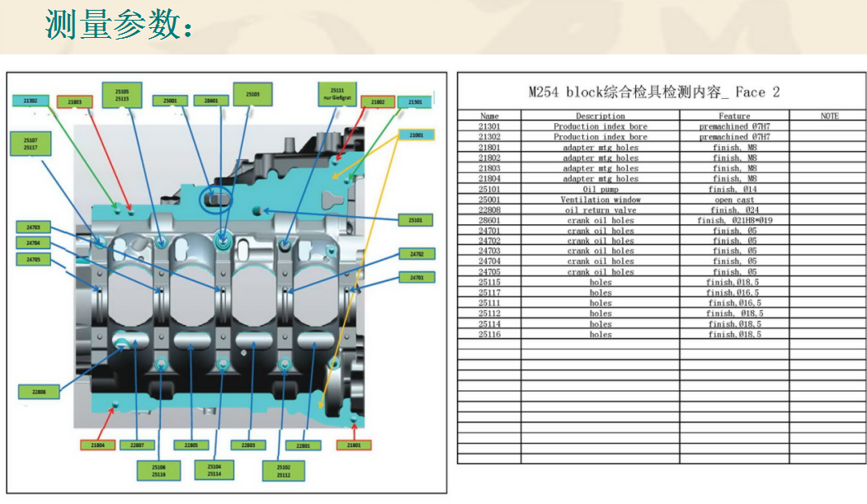Click the 测量参数 slide heading
Screen dimensions: 867x504
tap(118, 25)
